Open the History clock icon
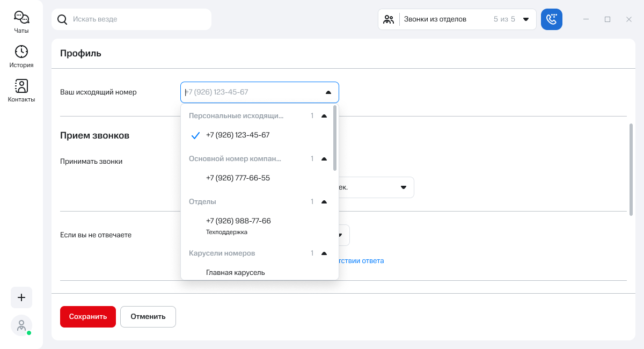Image resolution: width=644 pixels, height=349 pixels. (x=21, y=52)
